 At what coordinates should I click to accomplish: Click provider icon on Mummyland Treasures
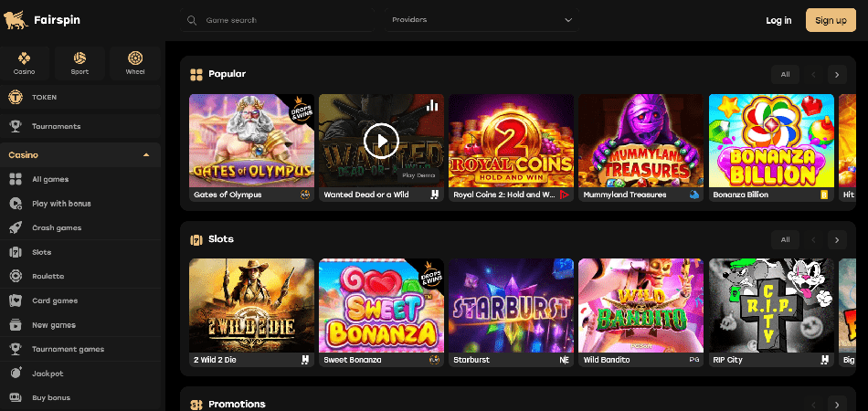(x=694, y=195)
